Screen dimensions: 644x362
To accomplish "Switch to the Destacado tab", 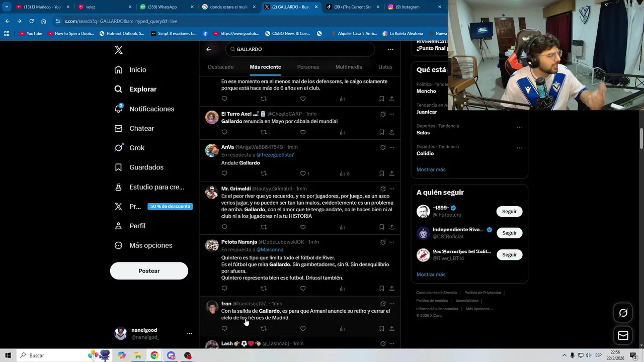I will coord(221,67).
